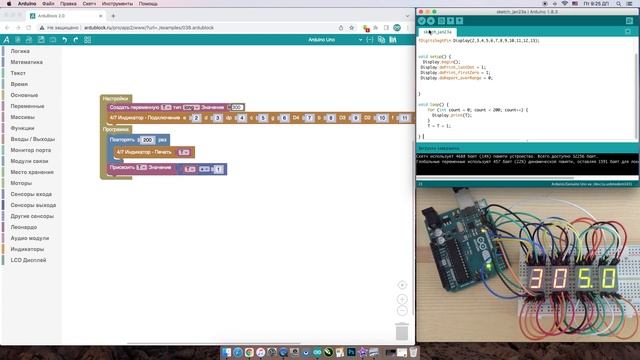Click the braces icon next to the board dropdown
This screenshot has width=640, height=360.
tap(370, 40)
